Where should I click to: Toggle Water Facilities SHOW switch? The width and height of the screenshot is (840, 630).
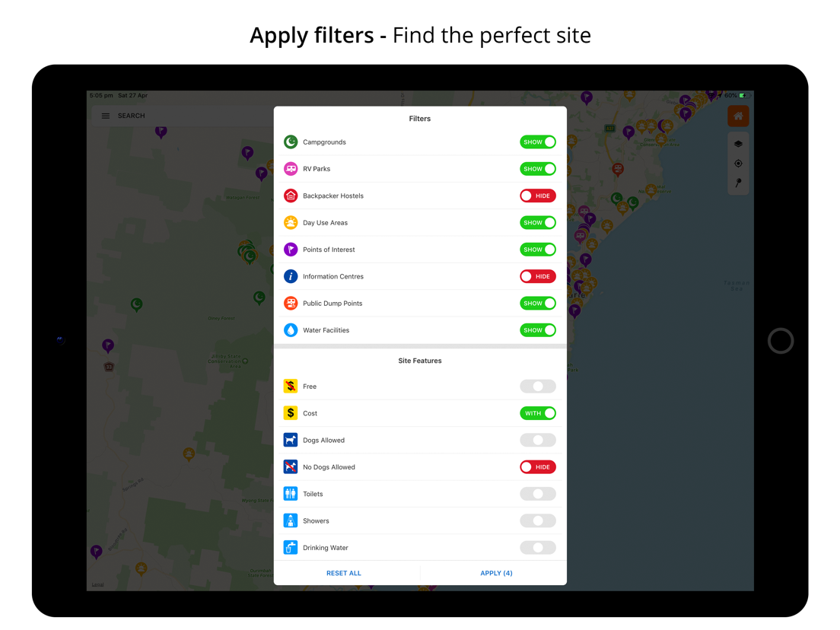pos(537,330)
